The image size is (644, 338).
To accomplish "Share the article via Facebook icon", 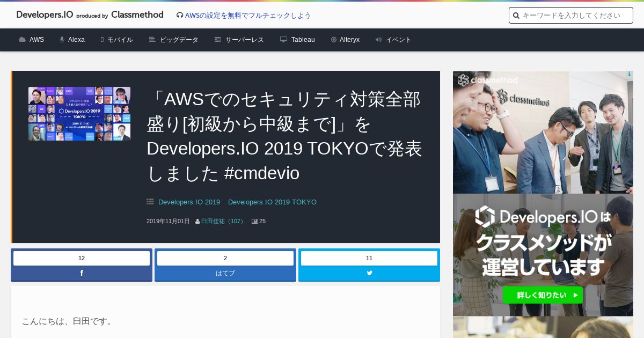I will [x=82, y=273].
